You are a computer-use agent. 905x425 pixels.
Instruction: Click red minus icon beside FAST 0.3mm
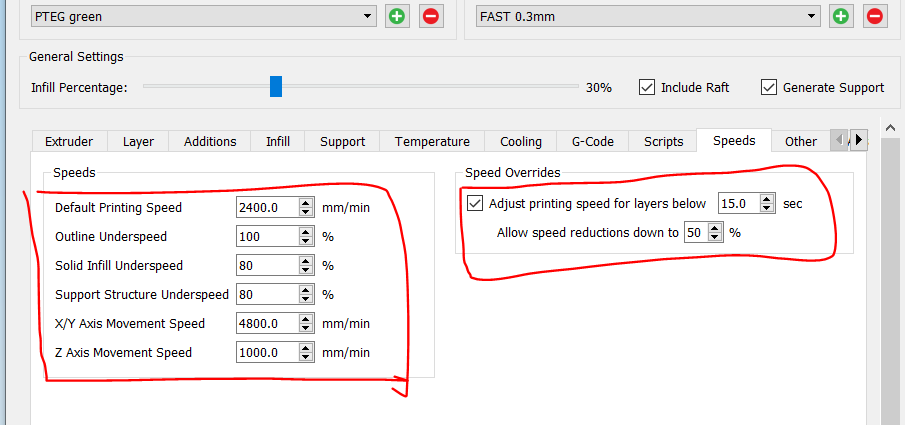(x=875, y=16)
